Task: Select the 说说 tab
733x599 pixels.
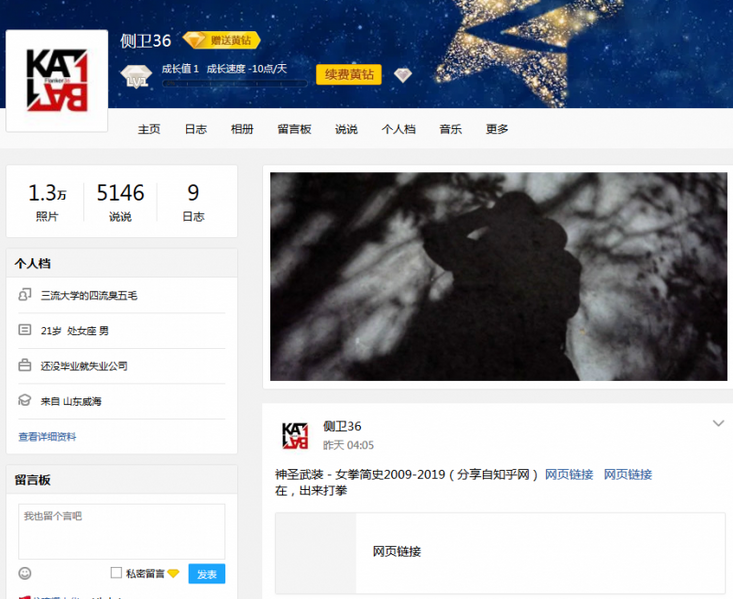Action: click(x=346, y=129)
